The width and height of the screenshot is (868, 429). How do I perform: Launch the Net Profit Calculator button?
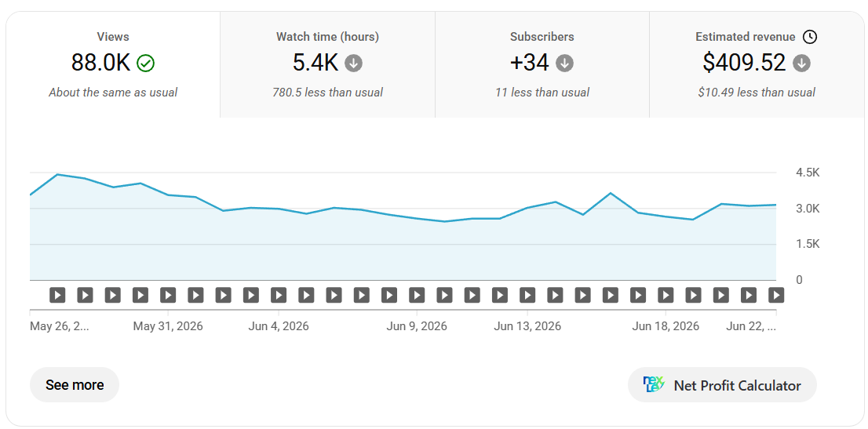click(x=722, y=385)
